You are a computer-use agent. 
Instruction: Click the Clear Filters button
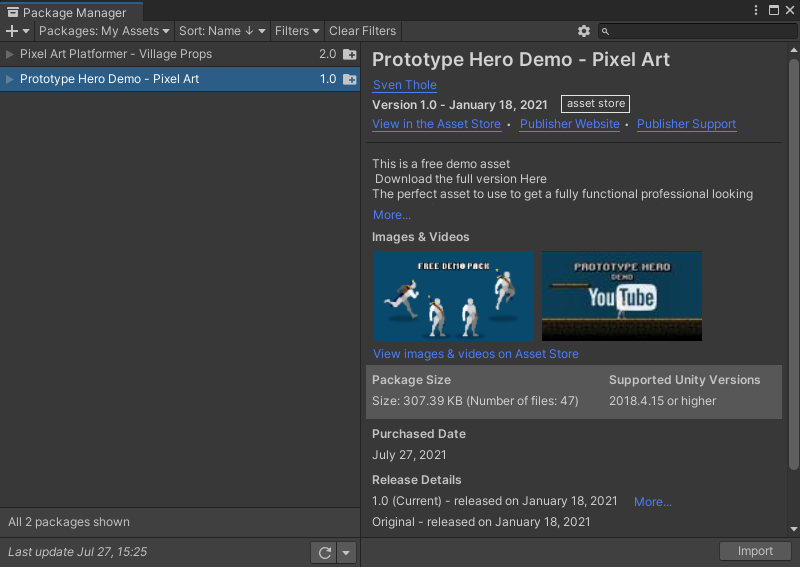click(362, 31)
